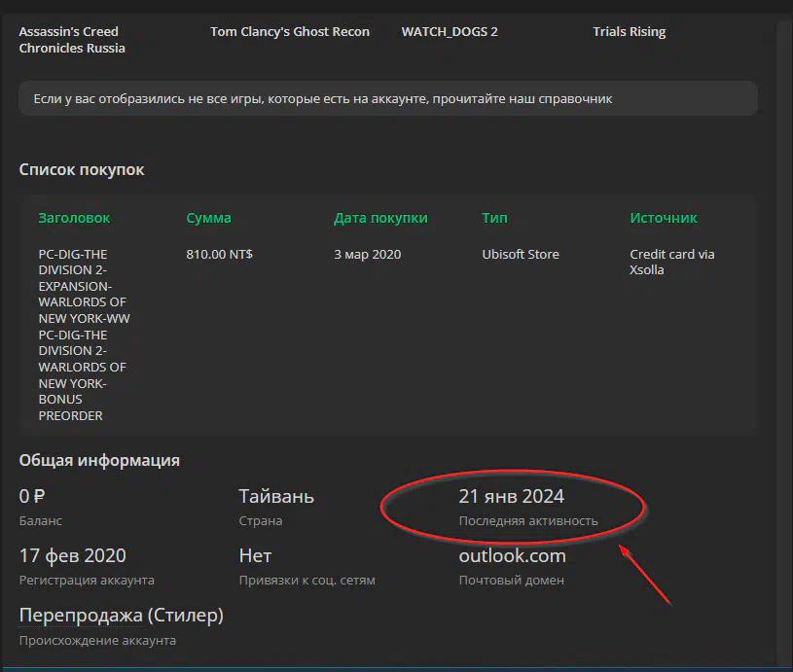The width and height of the screenshot is (793, 672).
Task: Click the Баланс label
Action: coord(41,521)
